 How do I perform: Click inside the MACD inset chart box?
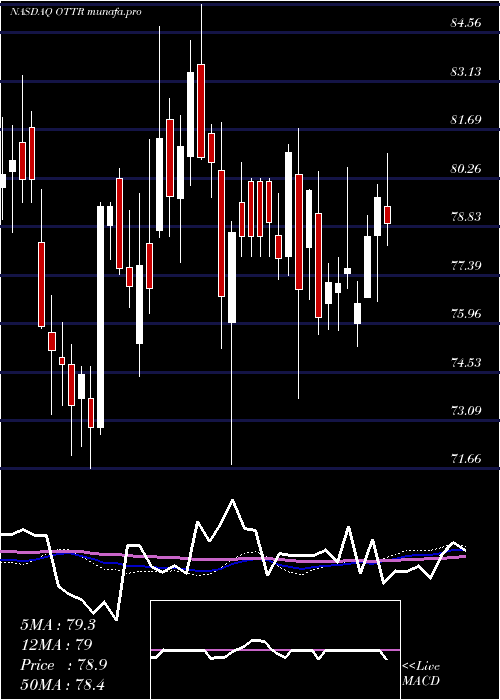[x=275, y=650]
